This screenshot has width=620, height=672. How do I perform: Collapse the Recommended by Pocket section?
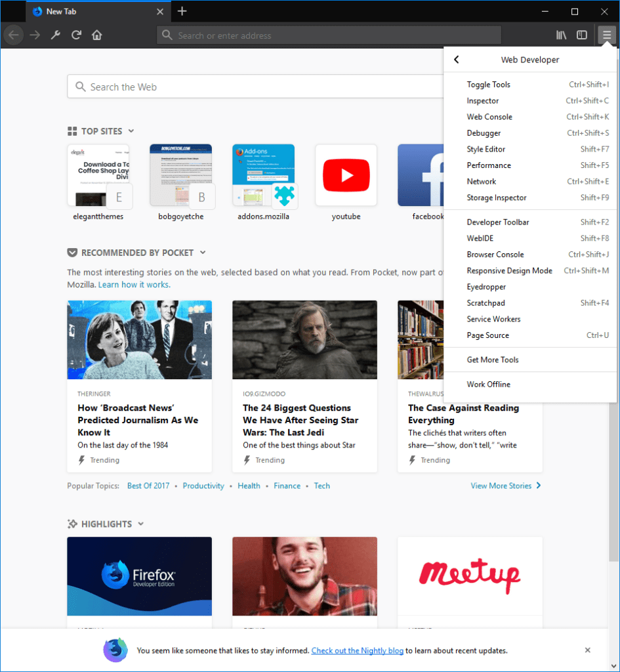(x=202, y=252)
